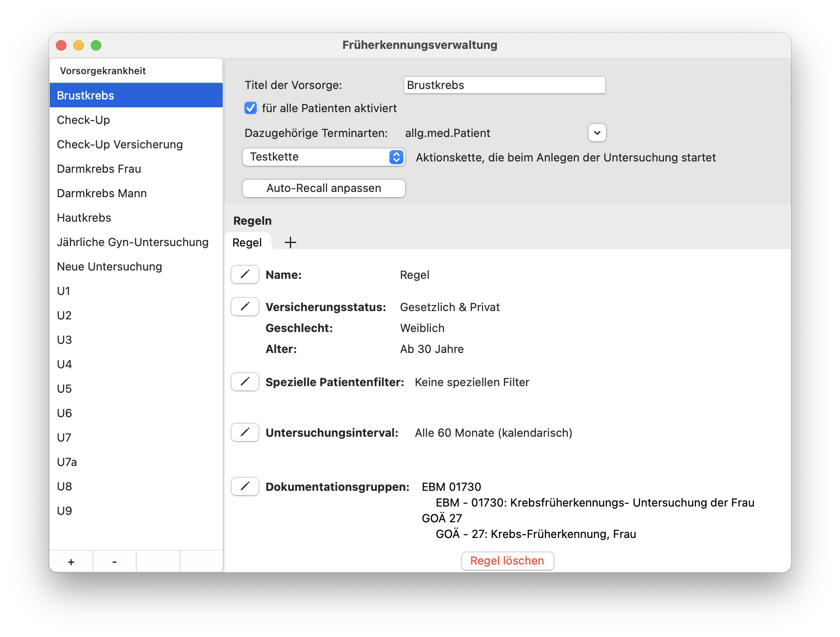The height and width of the screenshot is (637, 840).
Task: Click pencil next to Dokumentationsgruppen
Action: pyautogui.click(x=245, y=486)
